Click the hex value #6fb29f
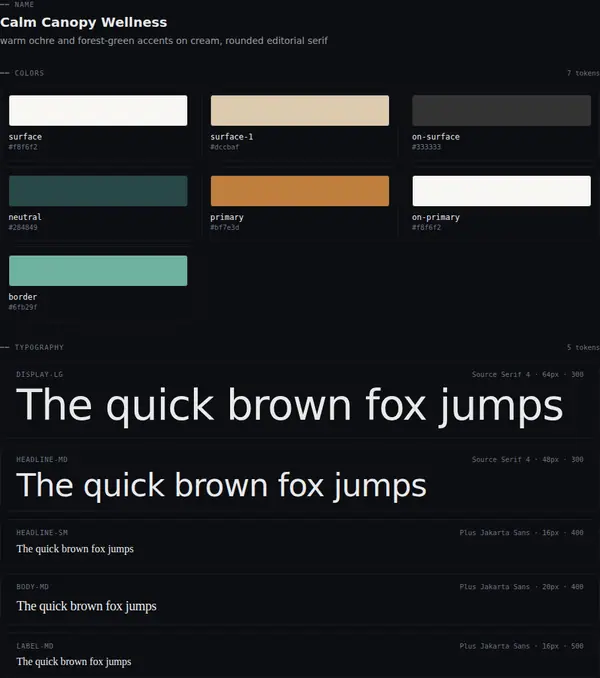Viewport: 600px width, 678px height. click(x=23, y=307)
